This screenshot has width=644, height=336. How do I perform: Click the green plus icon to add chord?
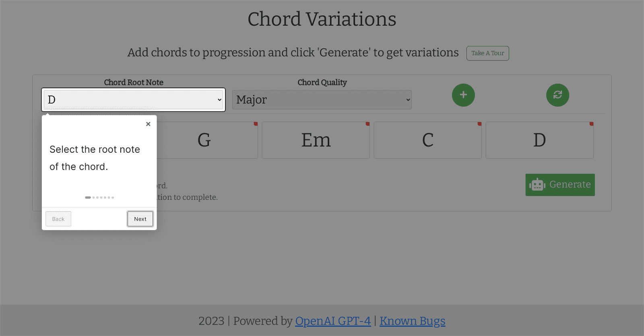(463, 95)
